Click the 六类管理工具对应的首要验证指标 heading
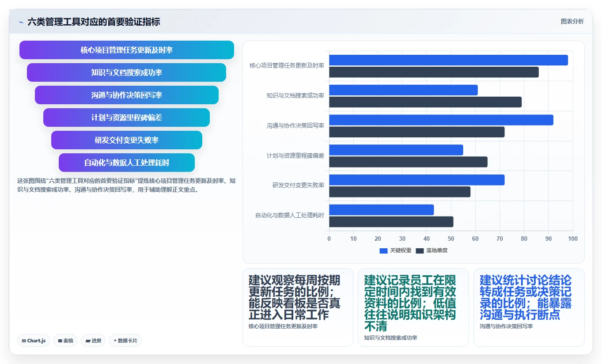The width and height of the screenshot is (602, 364). [94, 22]
